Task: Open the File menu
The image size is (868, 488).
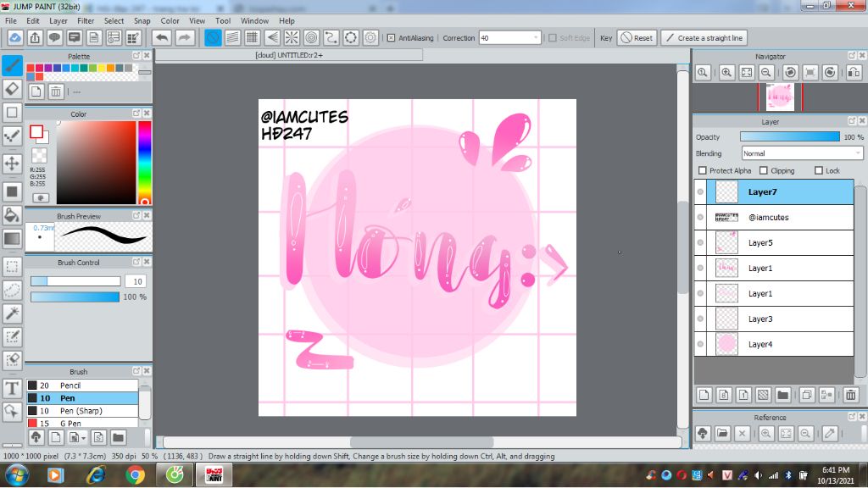Action: click(x=10, y=20)
